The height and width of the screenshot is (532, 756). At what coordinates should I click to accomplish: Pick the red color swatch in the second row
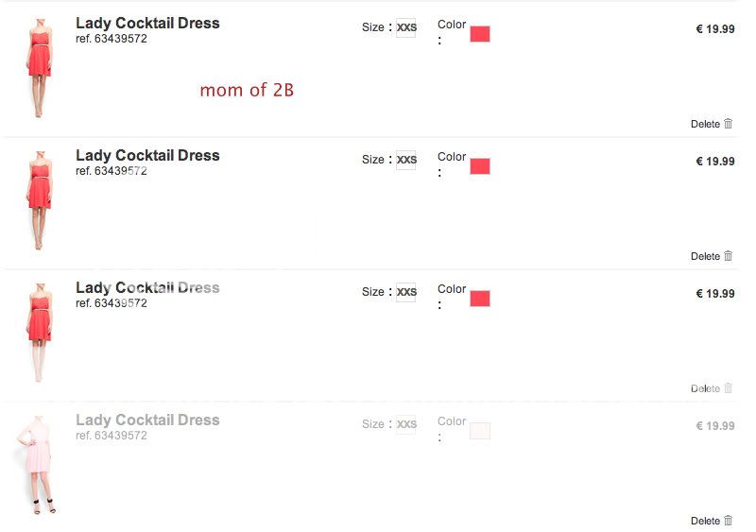[x=480, y=166]
